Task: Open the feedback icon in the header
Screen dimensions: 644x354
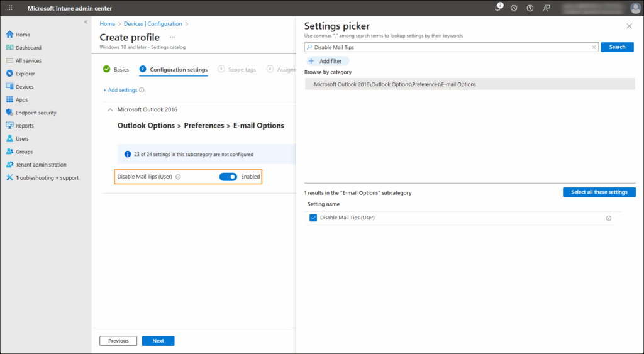Action: pos(547,8)
